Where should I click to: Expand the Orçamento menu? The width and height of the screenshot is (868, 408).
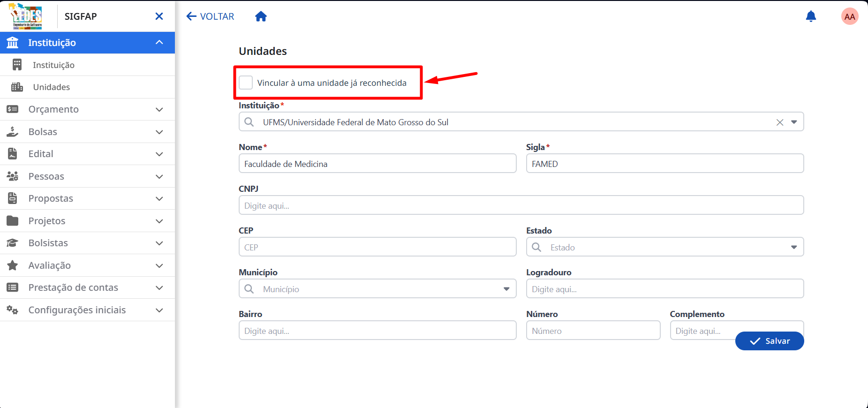click(x=87, y=109)
